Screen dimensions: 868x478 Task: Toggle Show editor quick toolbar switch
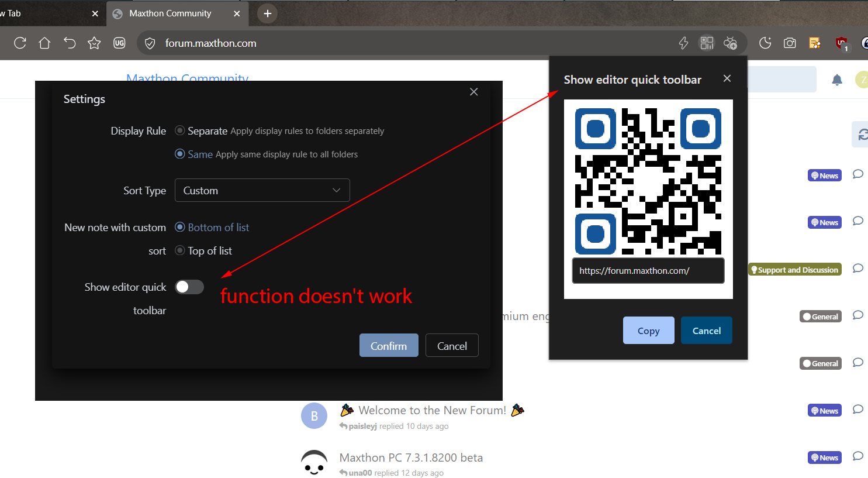pos(189,287)
